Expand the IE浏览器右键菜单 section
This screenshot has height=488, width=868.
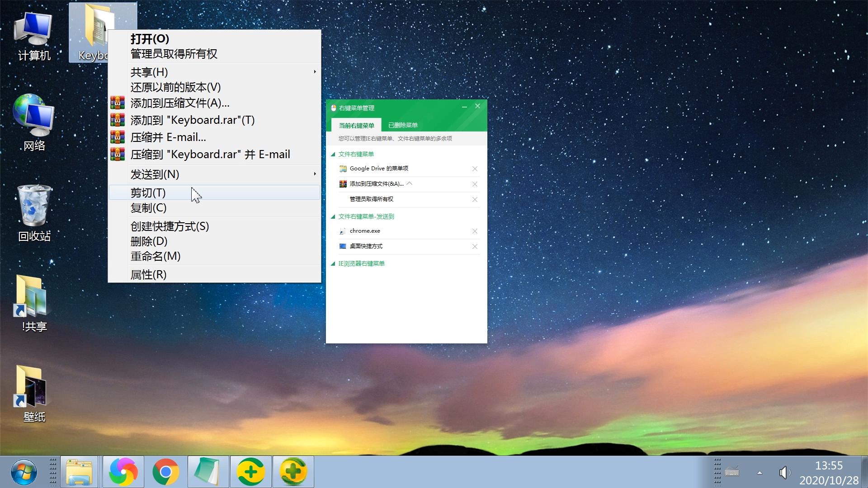pyautogui.click(x=333, y=264)
